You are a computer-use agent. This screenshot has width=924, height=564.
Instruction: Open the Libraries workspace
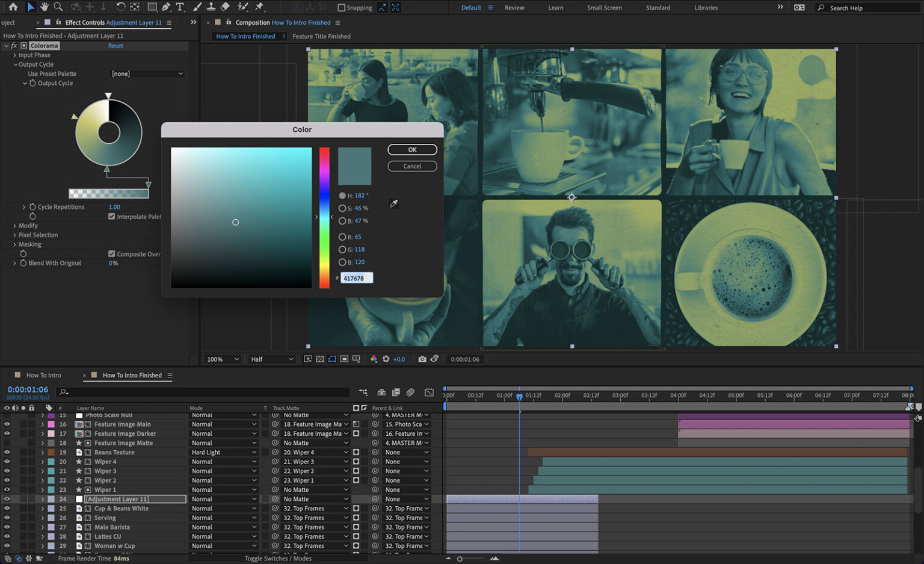tap(705, 7)
